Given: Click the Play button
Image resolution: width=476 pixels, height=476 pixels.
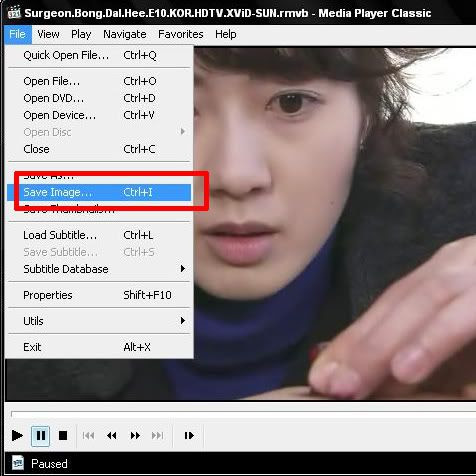Looking at the screenshot, I should [x=17, y=435].
